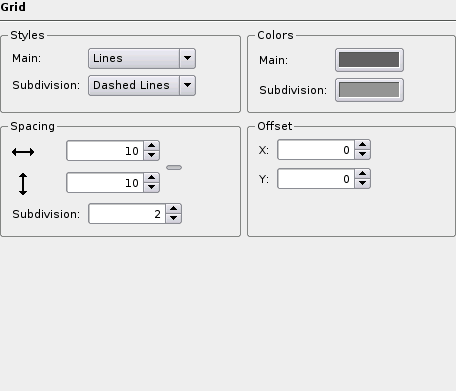Decrease Y offset with down arrow

[x=363, y=183]
